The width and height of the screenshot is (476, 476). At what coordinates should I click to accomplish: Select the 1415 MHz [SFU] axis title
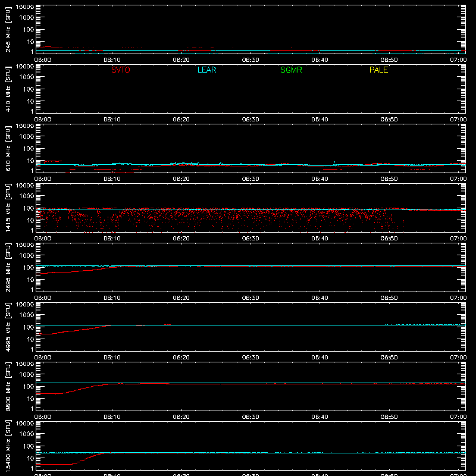pyautogui.click(x=8, y=208)
